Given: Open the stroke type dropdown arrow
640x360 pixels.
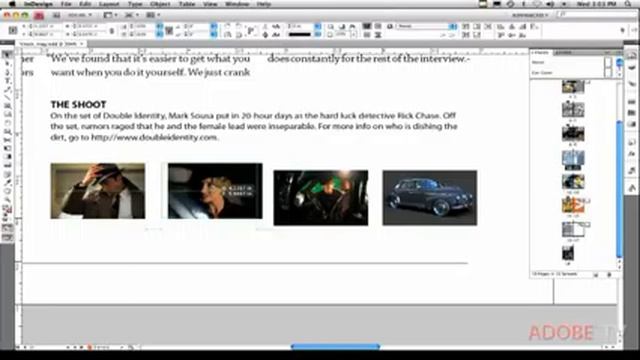Looking at the screenshot, I should coord(318,35).
